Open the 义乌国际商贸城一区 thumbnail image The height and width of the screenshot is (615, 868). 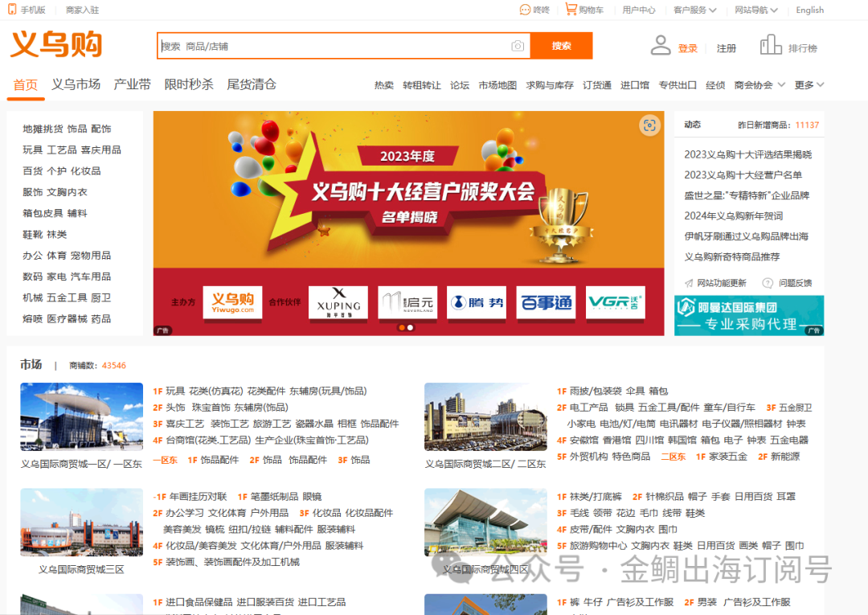pyautogui.click(x=81, y=416)
